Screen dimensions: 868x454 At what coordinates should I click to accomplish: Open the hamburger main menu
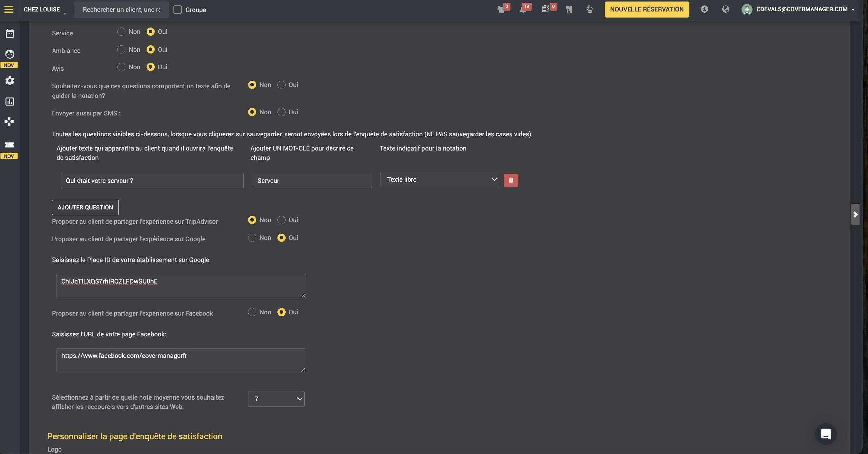9,9
